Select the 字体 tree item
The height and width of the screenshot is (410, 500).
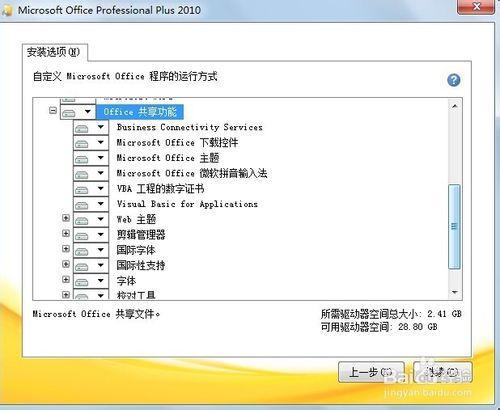pyautogui.click(x=126, y=281)
